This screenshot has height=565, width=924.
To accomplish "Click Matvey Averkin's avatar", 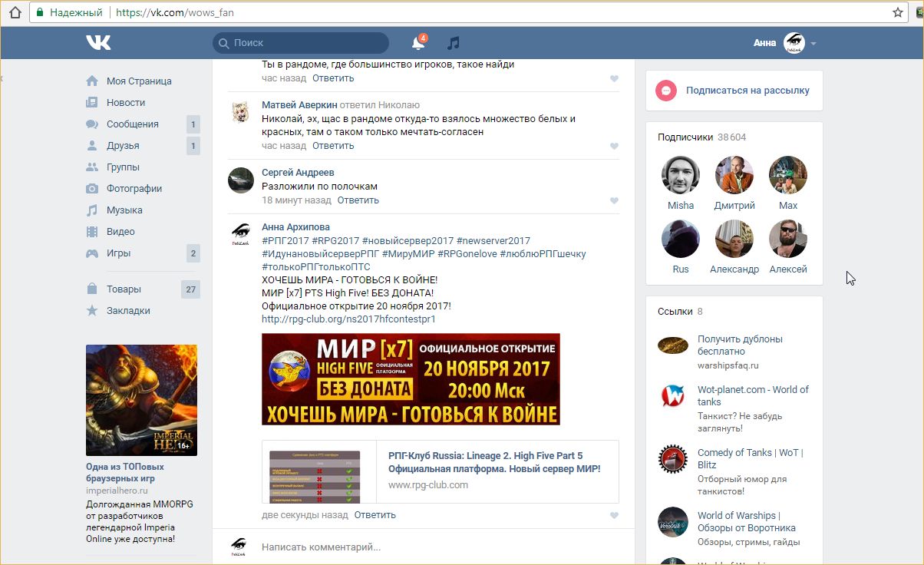I will (x=241, y=112).
